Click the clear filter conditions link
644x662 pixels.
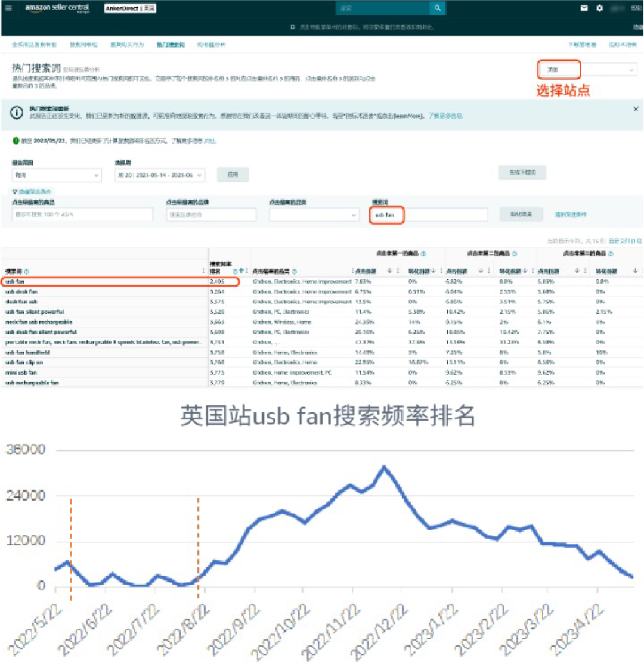(570, 215)
